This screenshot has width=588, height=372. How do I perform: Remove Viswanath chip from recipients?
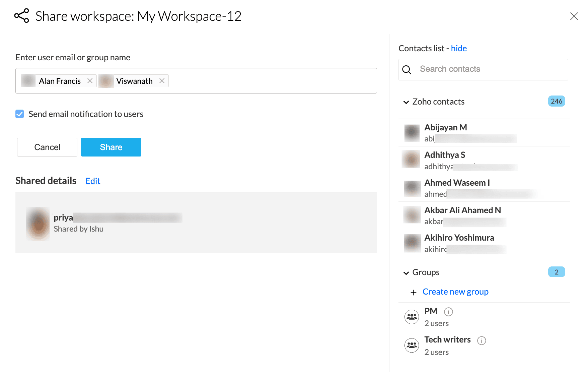tap(162, 81)
